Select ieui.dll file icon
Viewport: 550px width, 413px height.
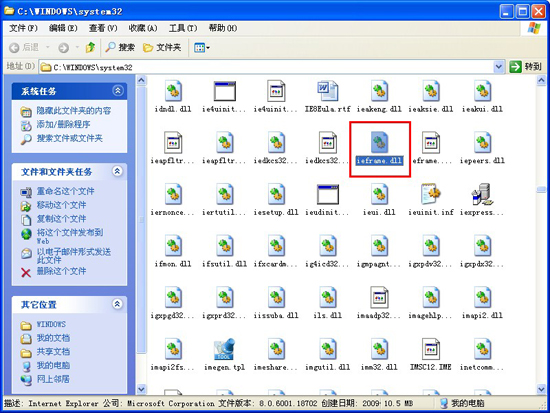(x=380, y=194)
